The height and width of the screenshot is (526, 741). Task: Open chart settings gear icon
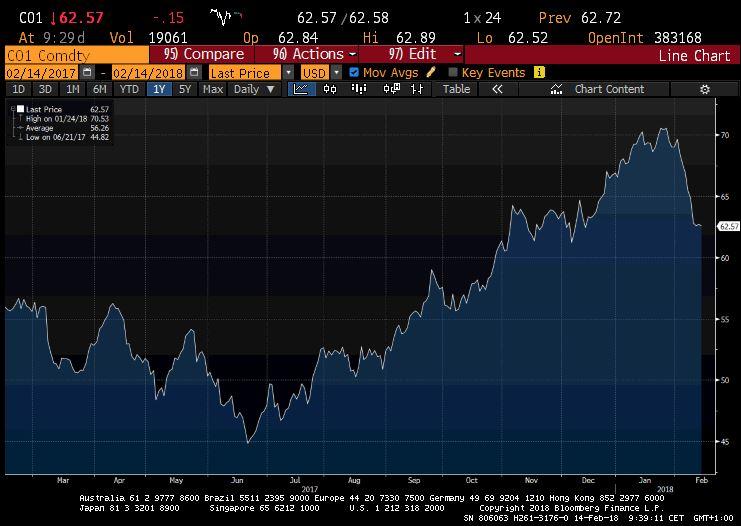704,89
